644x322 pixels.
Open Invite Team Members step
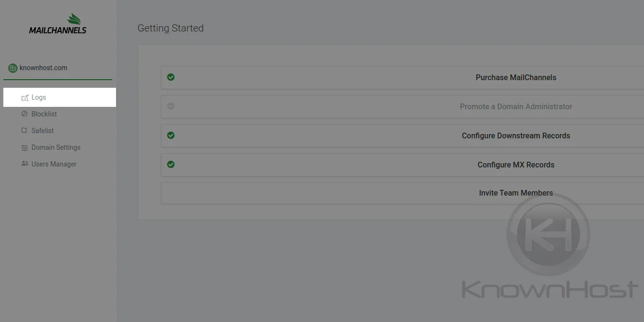[402, 193]
